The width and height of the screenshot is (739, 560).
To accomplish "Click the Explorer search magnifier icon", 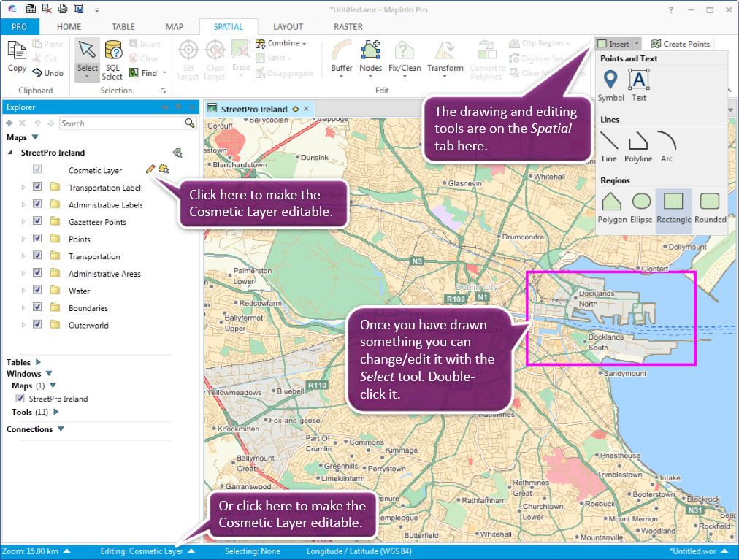I will click(190, 123).
